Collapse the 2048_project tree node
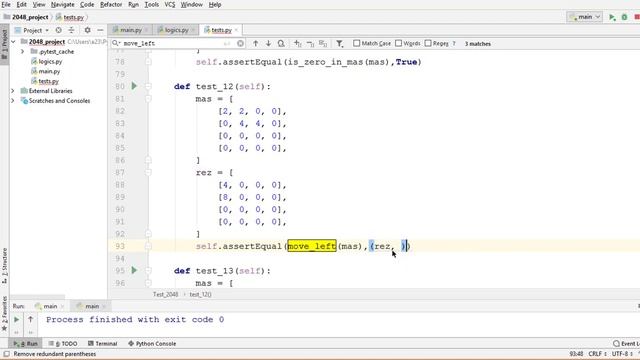Viewport: 640px width, 360px height. tap(13, 42)
